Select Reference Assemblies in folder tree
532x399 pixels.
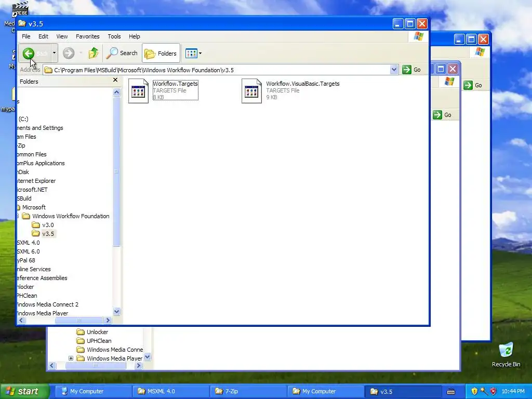pyautogui.click(x=42, y=278)
